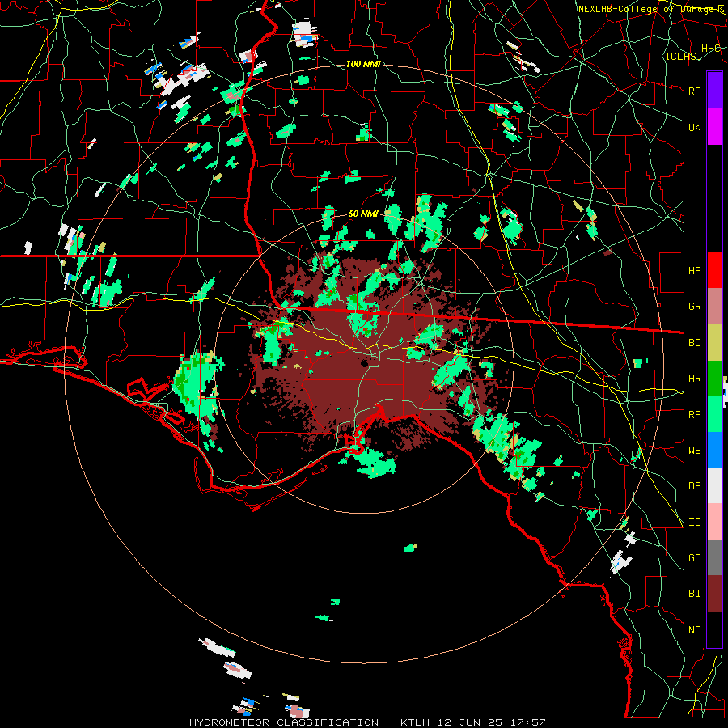728x728 pixels.
Task: Click the 'HA' legend label
Action: coord(694,270)
